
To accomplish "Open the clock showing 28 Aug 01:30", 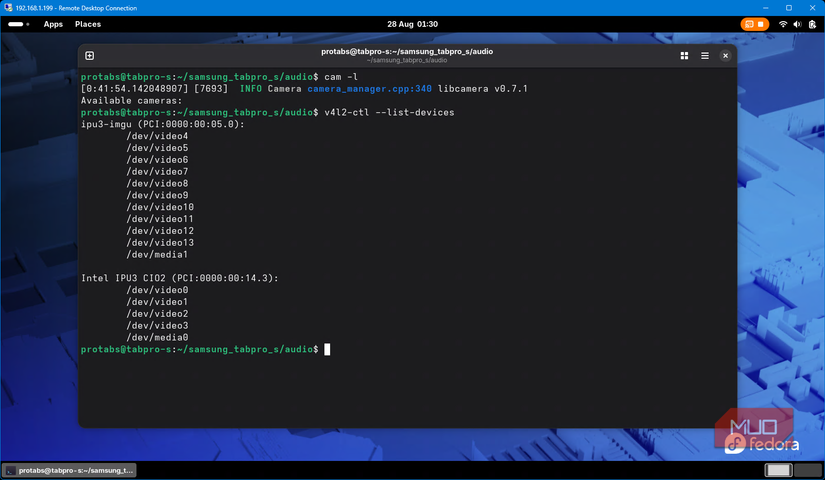I will click(x=412, y=24).
